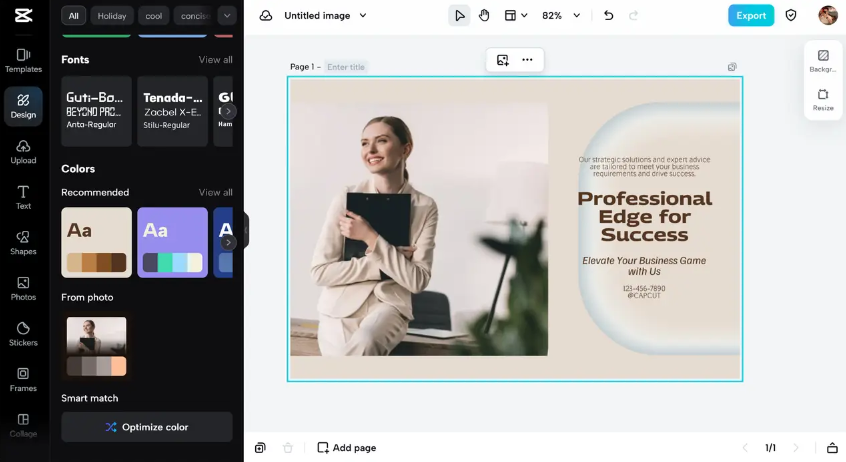Click the page more options ellipsis
Viewport: 846px width, 462px height.
coord(527,60)
